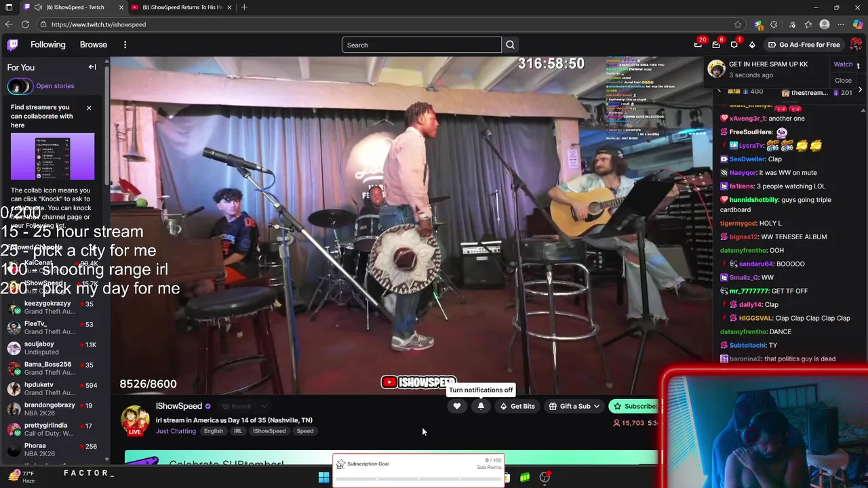This screenshot has width=868, height=488.
Task: Close the Find streamers collab card
Action: [88, 108]
